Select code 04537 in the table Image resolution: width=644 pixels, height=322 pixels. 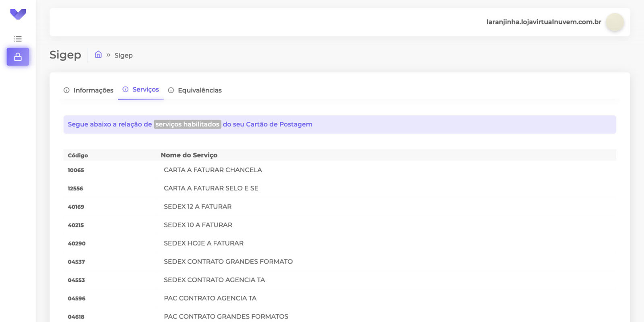(x=76, y=262)
